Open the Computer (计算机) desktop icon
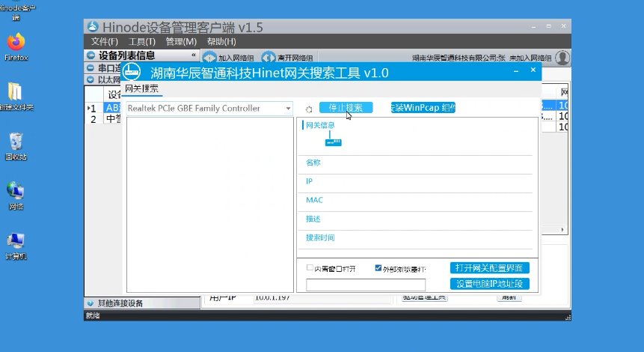The height and width of the screenshot is (352, 644). [16, 242]
